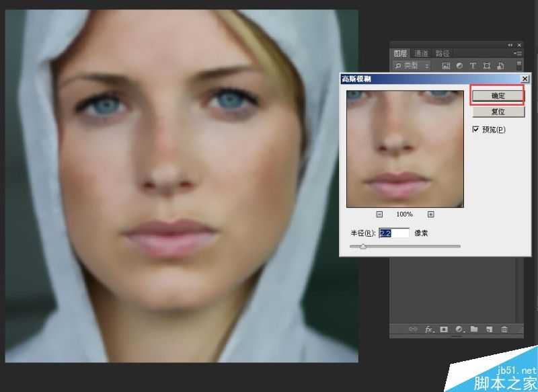Zoom in the blur preview with plus

click(x=431, y=214)
